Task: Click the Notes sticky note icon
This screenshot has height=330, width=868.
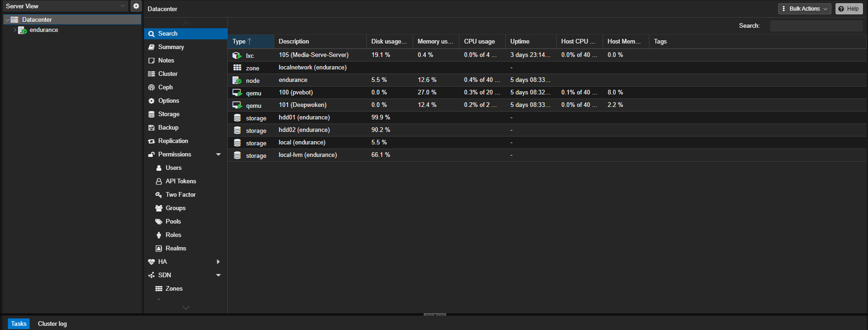Action: pos(151,61)
